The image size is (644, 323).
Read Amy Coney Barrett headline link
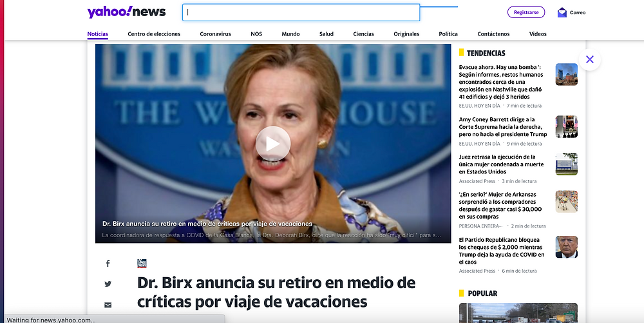pyautogui.click(x=503, y=126)
